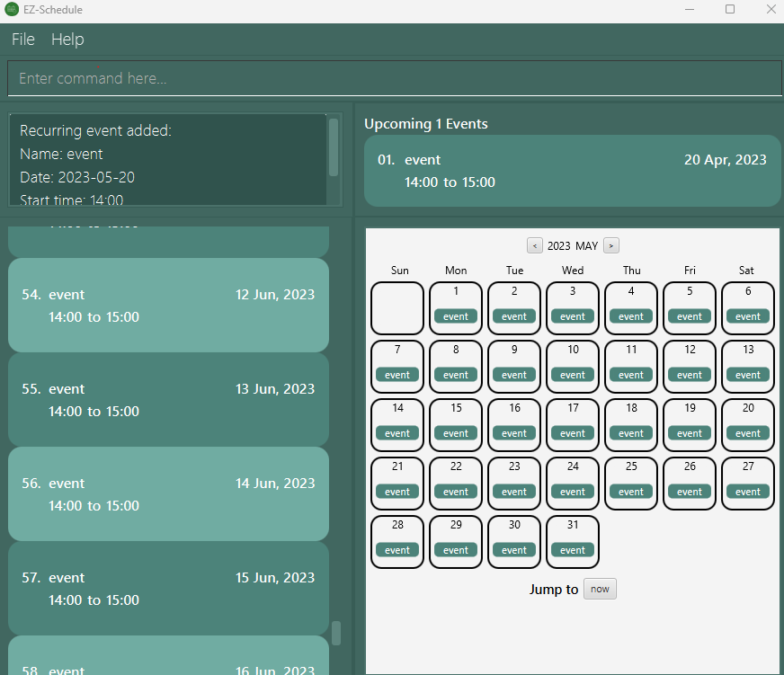Click the event label on May 3
784x675 pixels.
coord(573,316)
